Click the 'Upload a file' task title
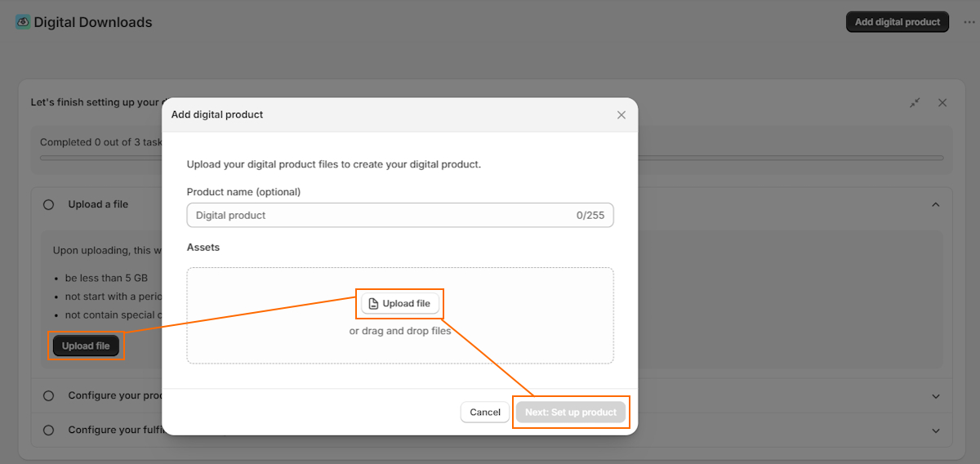 click(98, 204)
